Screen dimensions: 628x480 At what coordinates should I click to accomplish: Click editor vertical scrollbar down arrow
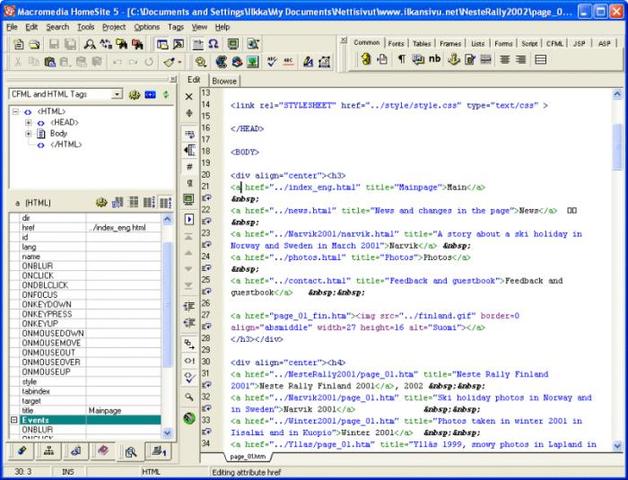(x=617, y=445)
